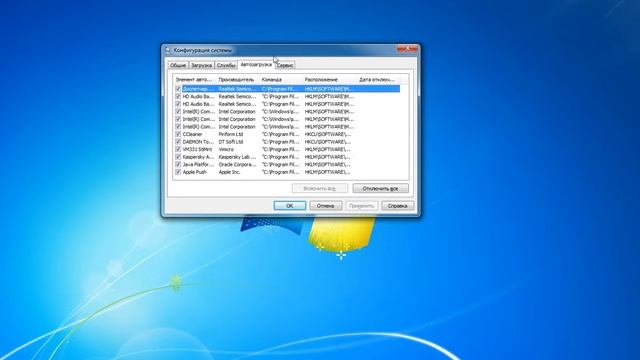This screenshot has height=360, width=640.
Task: Uncheck the DAEMON Tools startup checkbox
Action: click(x=178, y=142)
